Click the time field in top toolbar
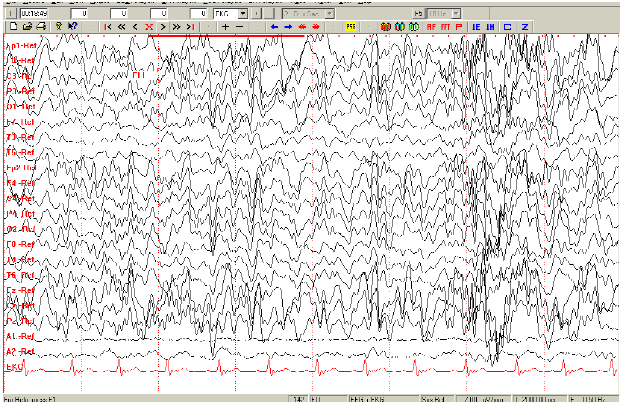Viewport: 623px width, 408px height. tap(34, 14)
